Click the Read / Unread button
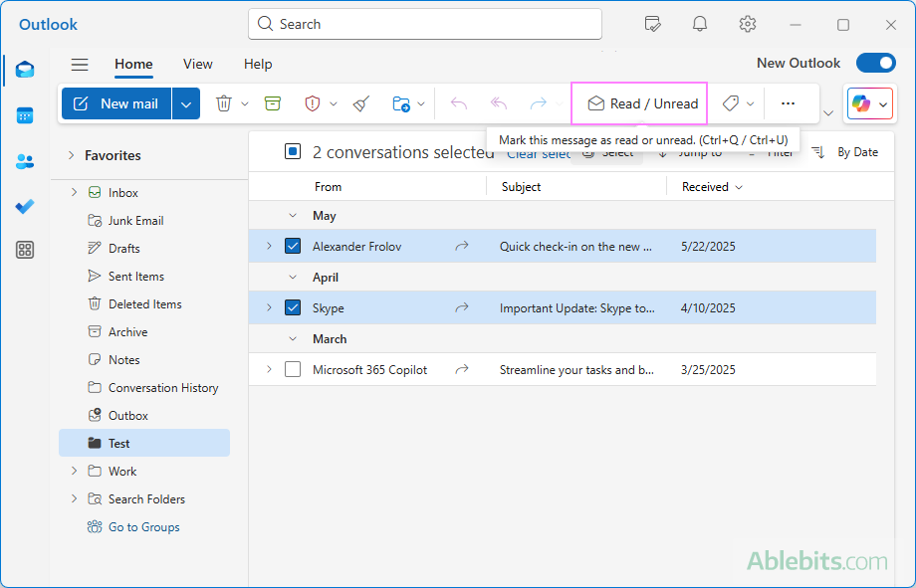Image resolution: width=916 pixels, height=588 pixels. coord(642,103)
